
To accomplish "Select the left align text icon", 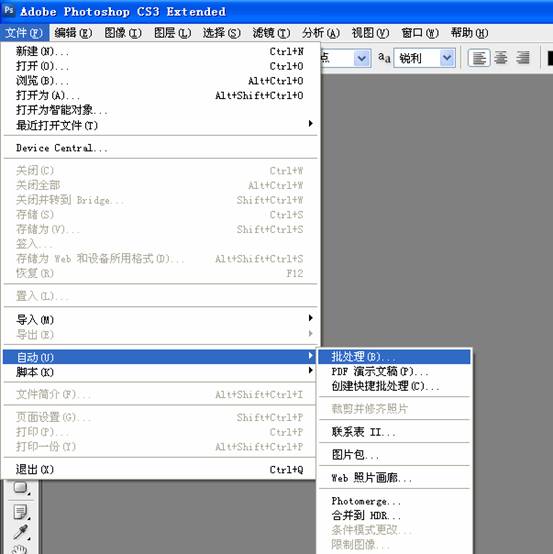I will (x=479, y=58).
